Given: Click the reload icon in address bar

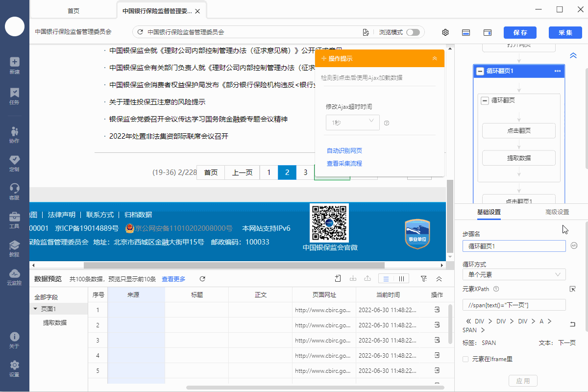Looking at the screenshot, I should 140,32.
